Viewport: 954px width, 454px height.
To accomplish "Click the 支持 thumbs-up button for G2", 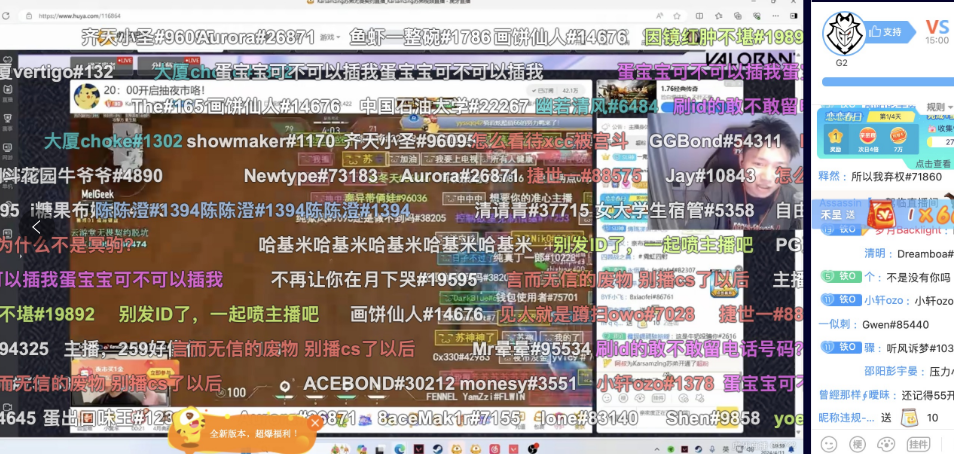I will (x=891, y=31).
